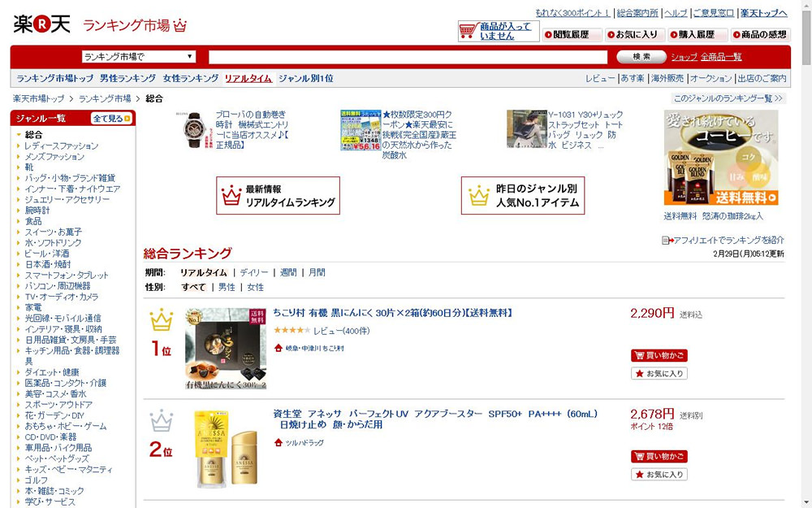The width and height of the screenshot is (812, 508).
Task: Open 腕時計 genre in sidebar
Action: point(37,210)
